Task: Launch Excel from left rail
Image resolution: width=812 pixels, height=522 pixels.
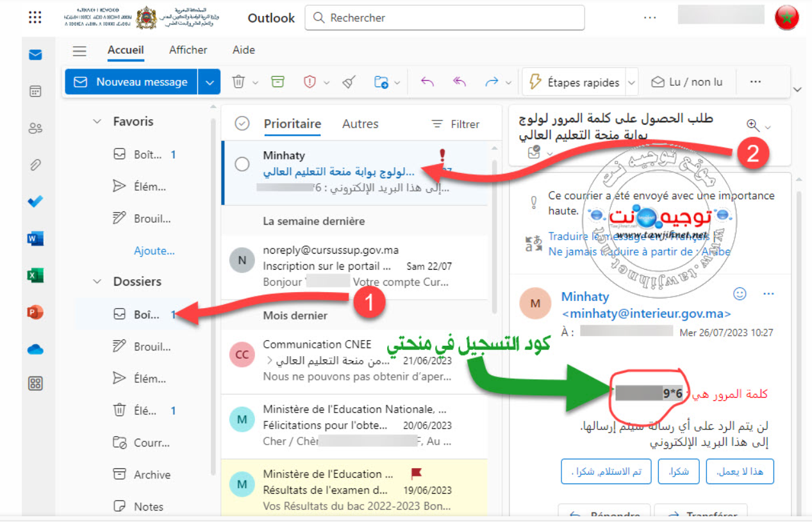Action: (x=35, y=275)
